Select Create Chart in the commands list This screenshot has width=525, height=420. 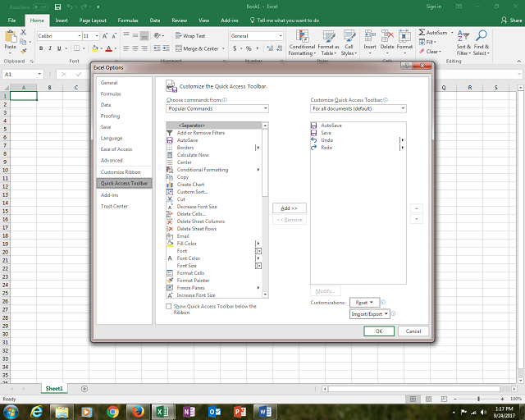pos(190,185)
